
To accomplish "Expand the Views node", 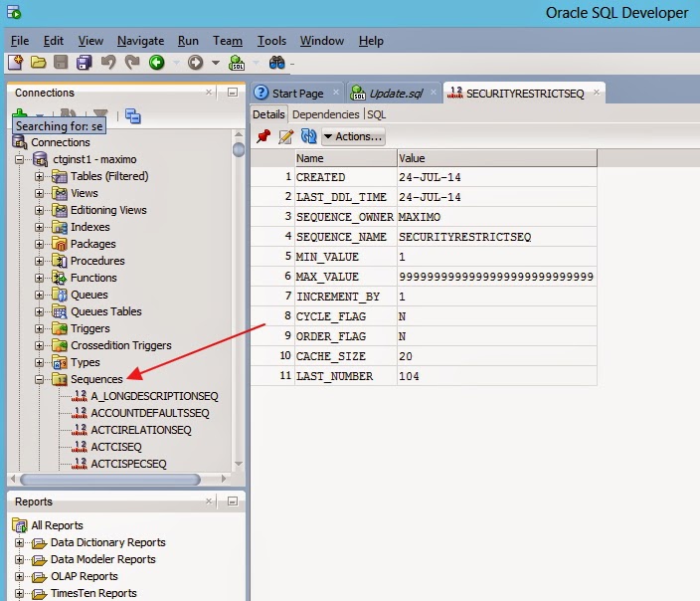I will (40, 193).
